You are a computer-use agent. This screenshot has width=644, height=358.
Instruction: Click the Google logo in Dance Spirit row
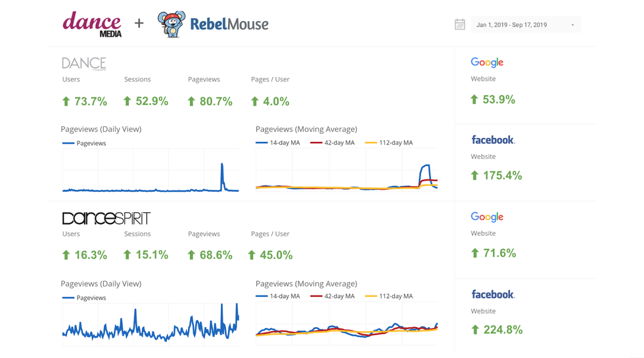point(487,217)
